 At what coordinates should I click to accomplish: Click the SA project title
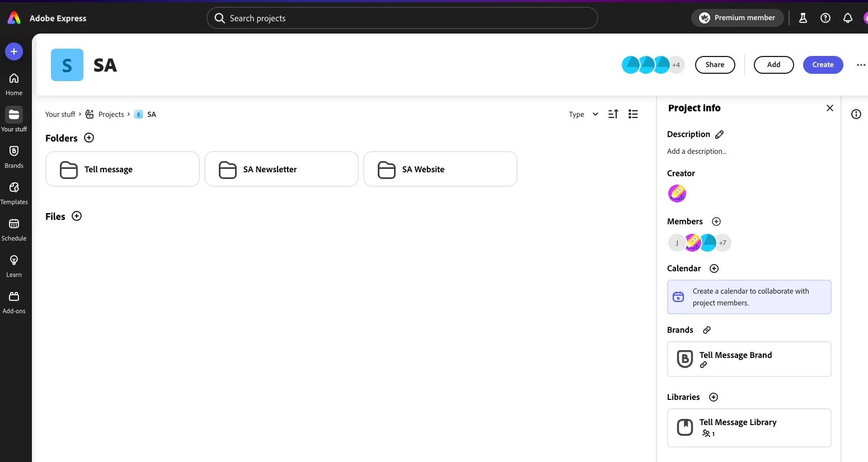[x=105, y=65]
